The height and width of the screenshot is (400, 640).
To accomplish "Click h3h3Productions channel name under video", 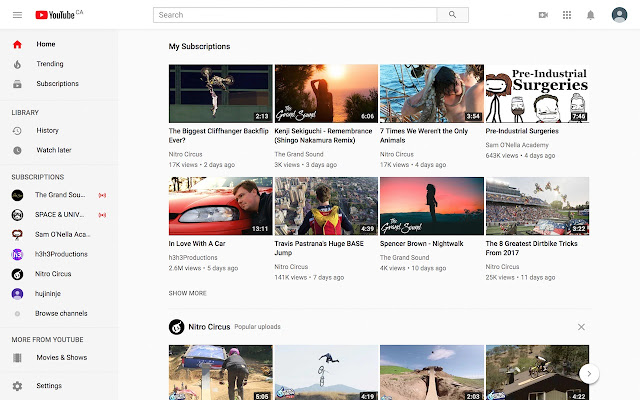I will coord(193,258).
